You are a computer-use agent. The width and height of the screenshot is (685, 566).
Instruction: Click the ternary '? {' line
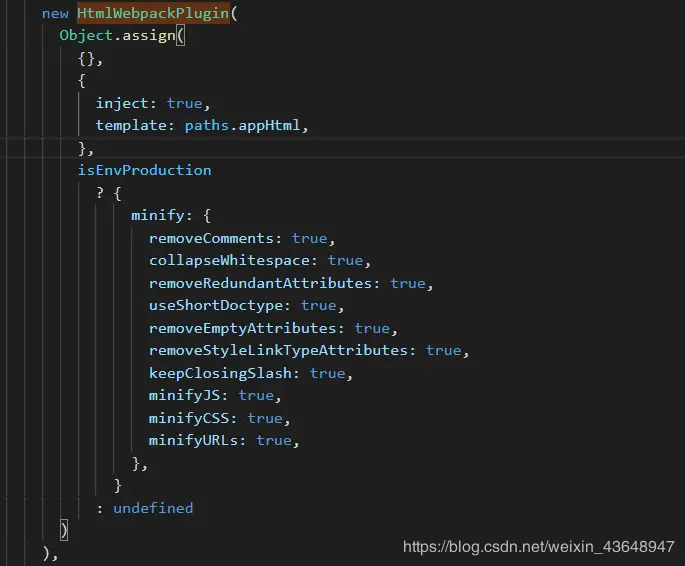tap(109, 193)
